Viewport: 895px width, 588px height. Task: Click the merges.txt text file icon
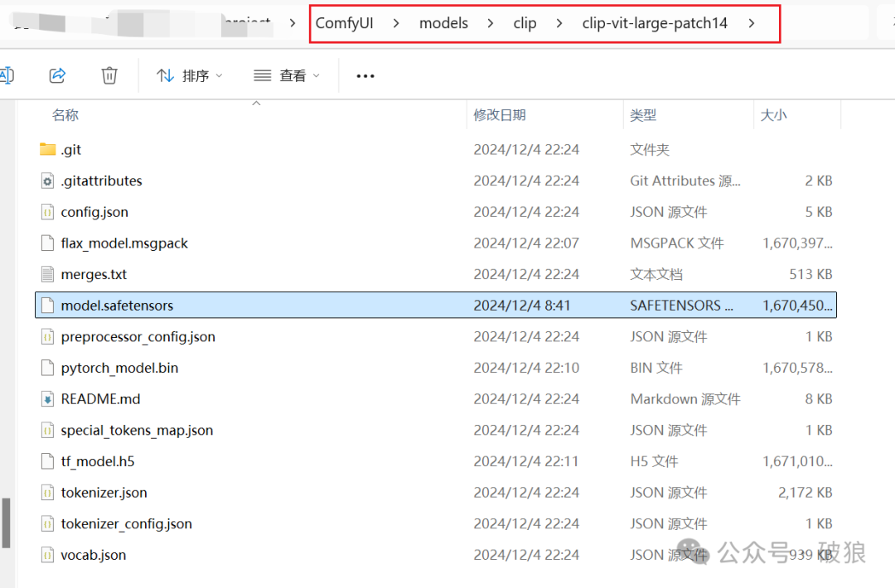click(x=48, y=274)
